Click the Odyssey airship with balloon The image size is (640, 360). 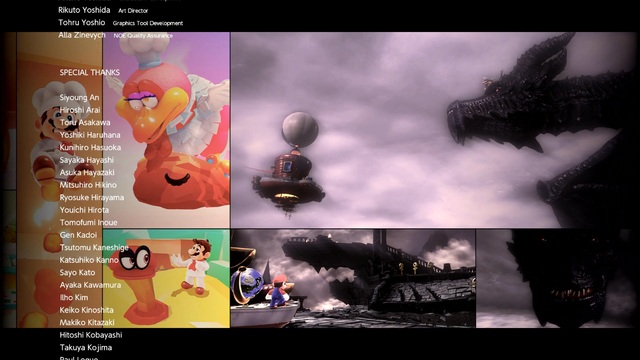tap(289, 164)
